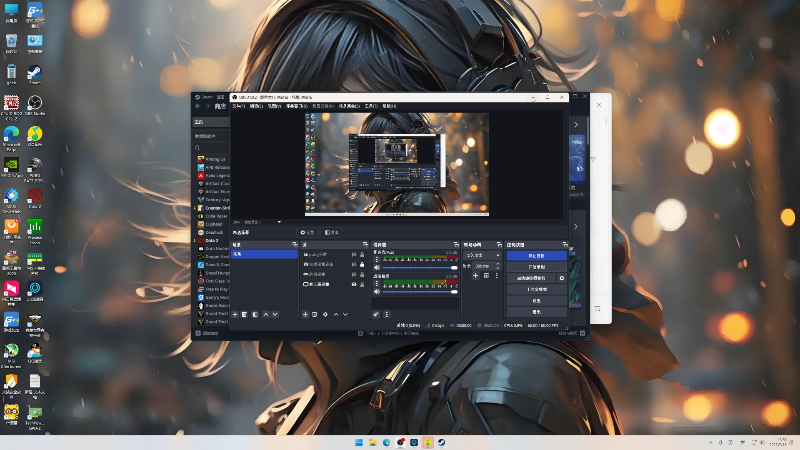The width and height of the screenshot is (800, 450).
Task: Select highlighted scene in Scenes list
Action: pos(264,254)
